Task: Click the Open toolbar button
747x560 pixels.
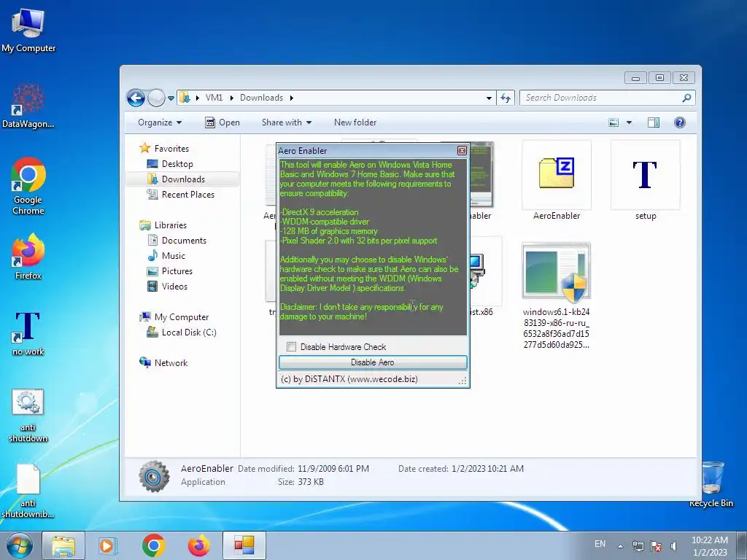Action: click(x=222, y=122)
